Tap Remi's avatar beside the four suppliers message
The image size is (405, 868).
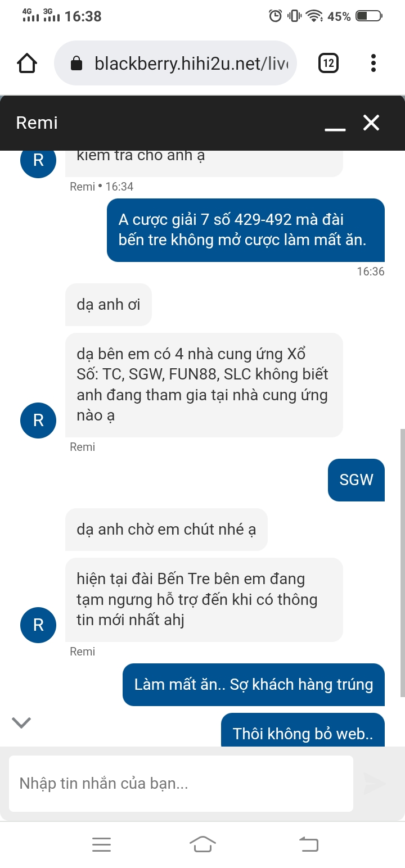click(38, 420)
